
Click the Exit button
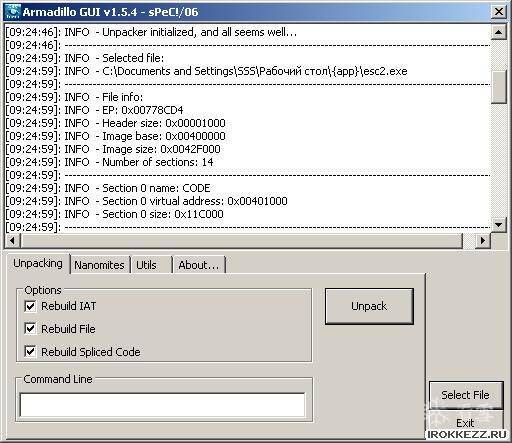(x=466, y=423)
